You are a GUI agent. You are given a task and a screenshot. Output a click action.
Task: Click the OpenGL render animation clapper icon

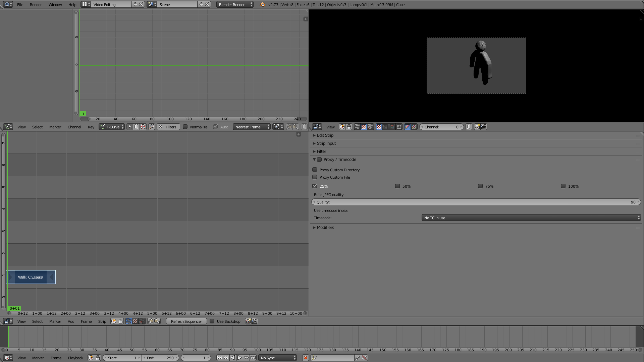pos(484,127)
